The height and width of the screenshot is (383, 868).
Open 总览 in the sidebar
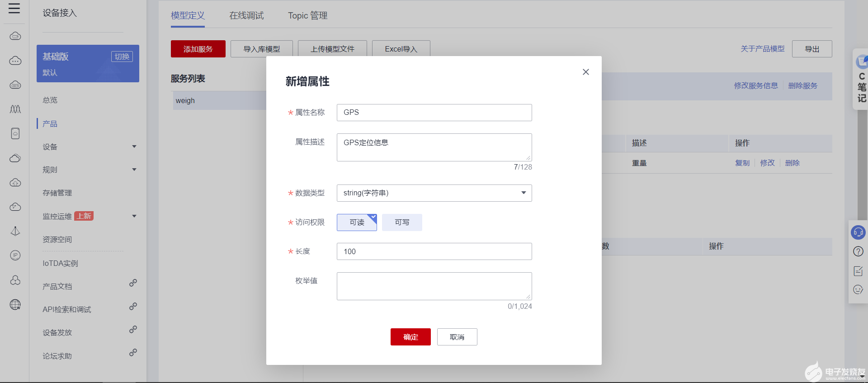[x=50, y=100]
